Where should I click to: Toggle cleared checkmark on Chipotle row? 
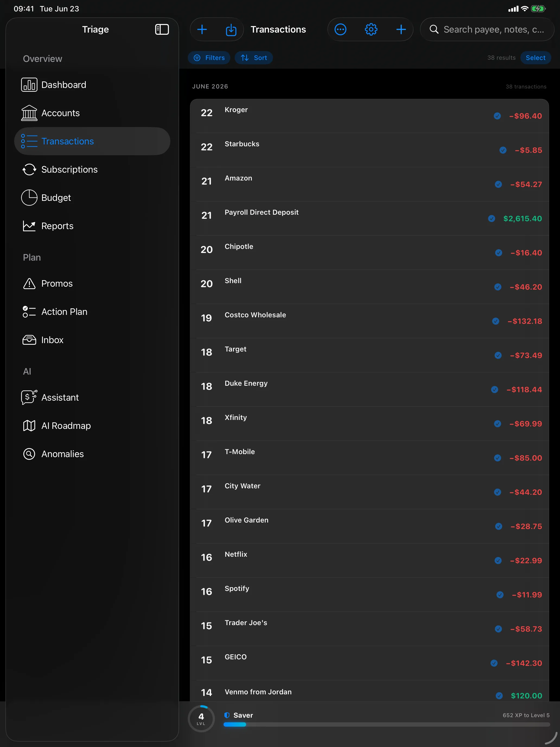[499, 253]
